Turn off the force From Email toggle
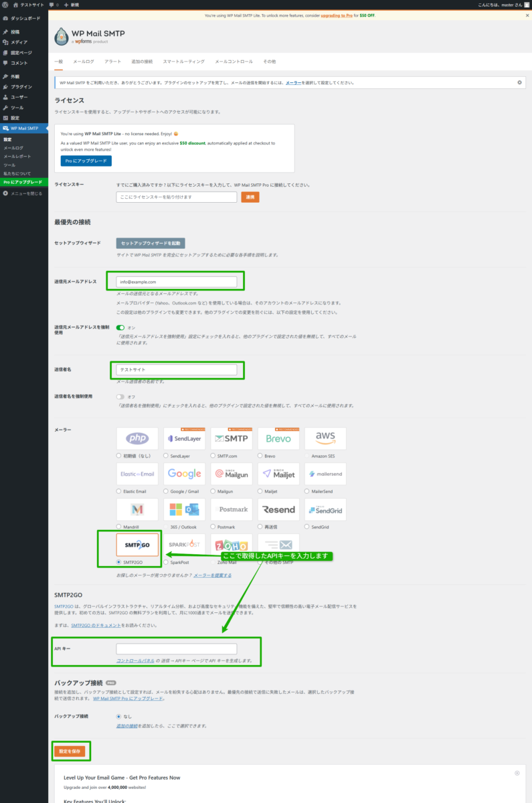Screen dimensions: 532x803 tap(120, 327)
